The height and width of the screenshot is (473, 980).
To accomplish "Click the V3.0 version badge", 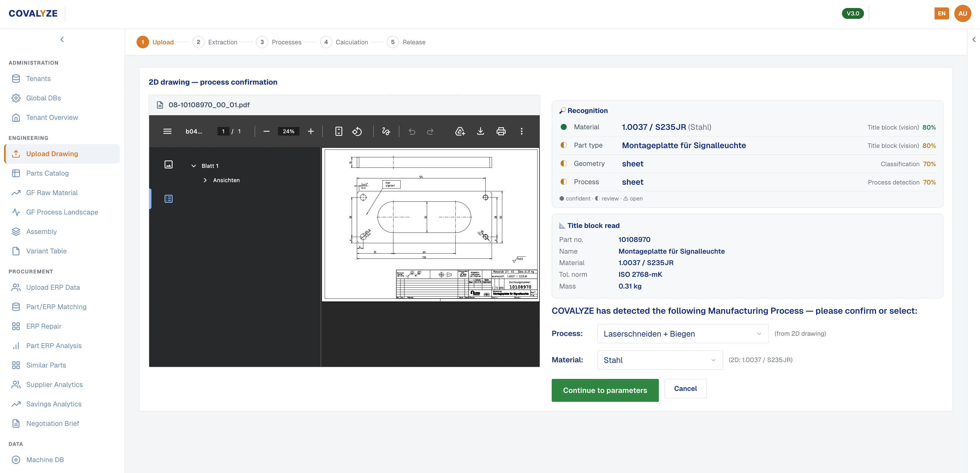I will click(853, 13).
